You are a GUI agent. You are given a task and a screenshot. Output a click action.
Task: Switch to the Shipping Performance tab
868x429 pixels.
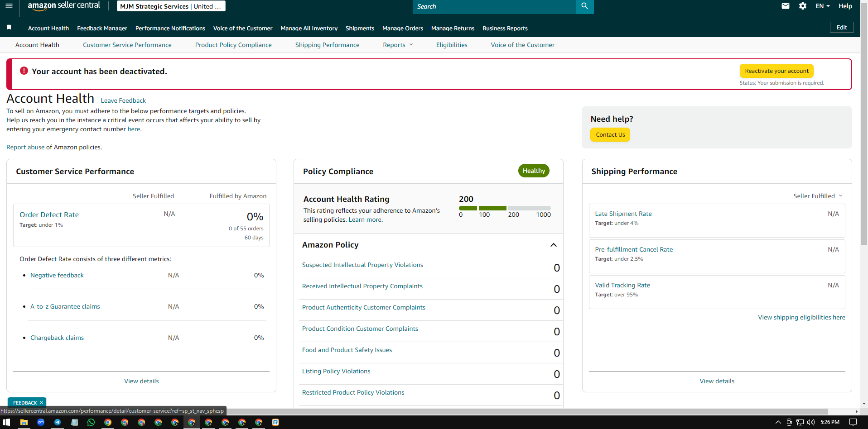[327, 45]
